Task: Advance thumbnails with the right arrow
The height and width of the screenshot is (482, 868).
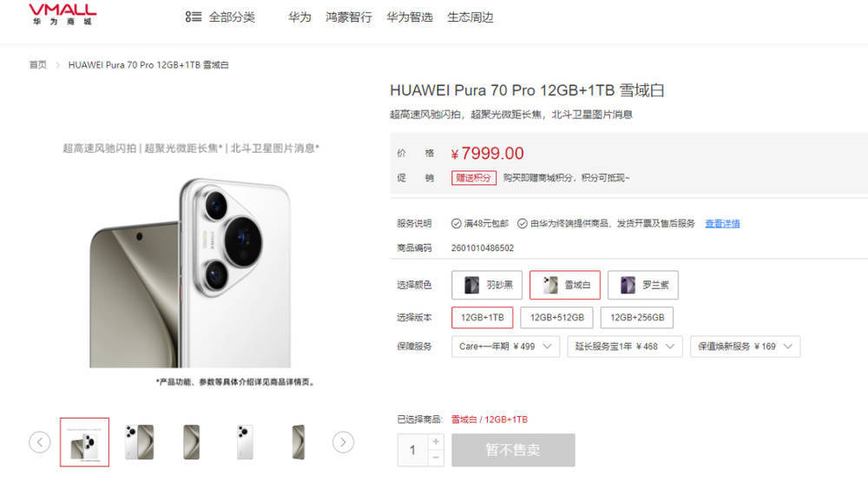Action: [343, 442]
